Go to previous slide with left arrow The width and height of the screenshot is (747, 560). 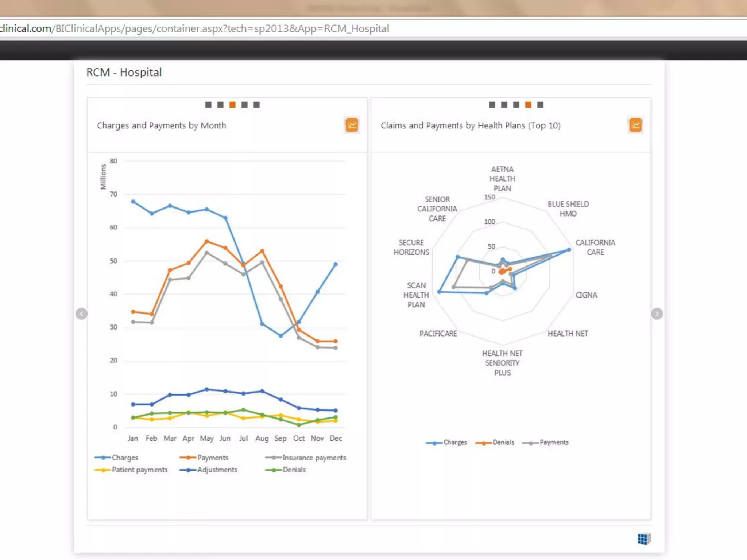click(81, 314)
